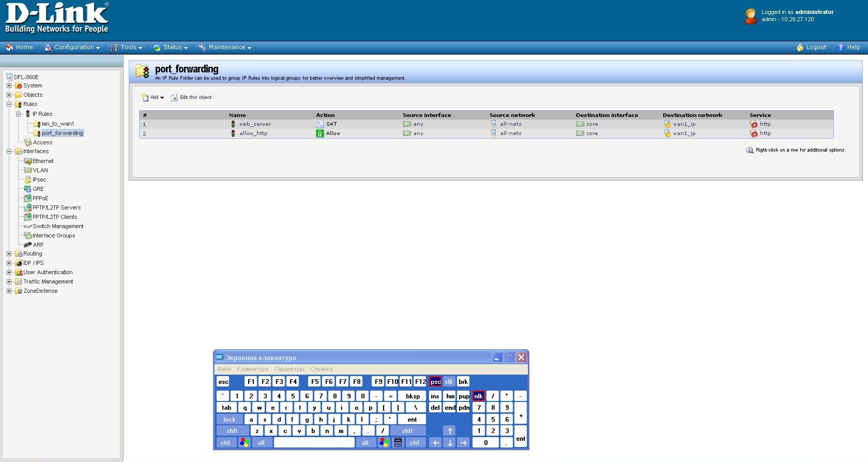Click the Ethernet interface icon in tree
The width and height of the screenshot is (868, 462).
(x=28, y=161)
